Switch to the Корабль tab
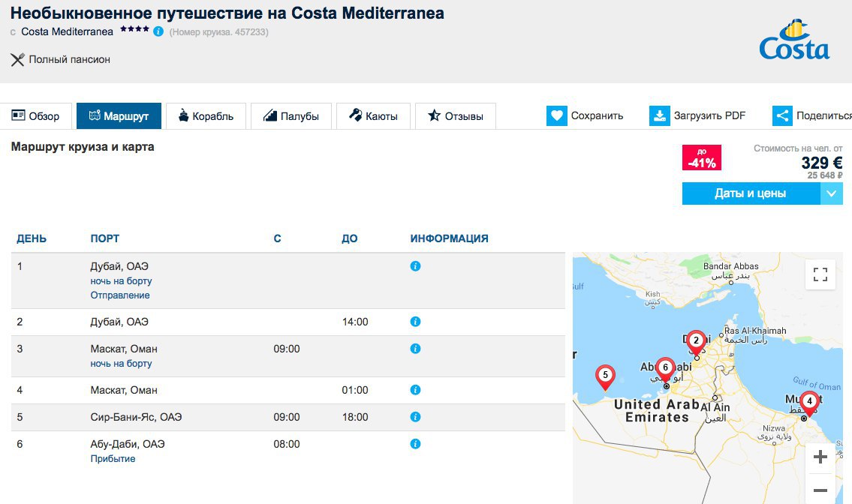Screen dimensions: 852x504 (206, 115)
